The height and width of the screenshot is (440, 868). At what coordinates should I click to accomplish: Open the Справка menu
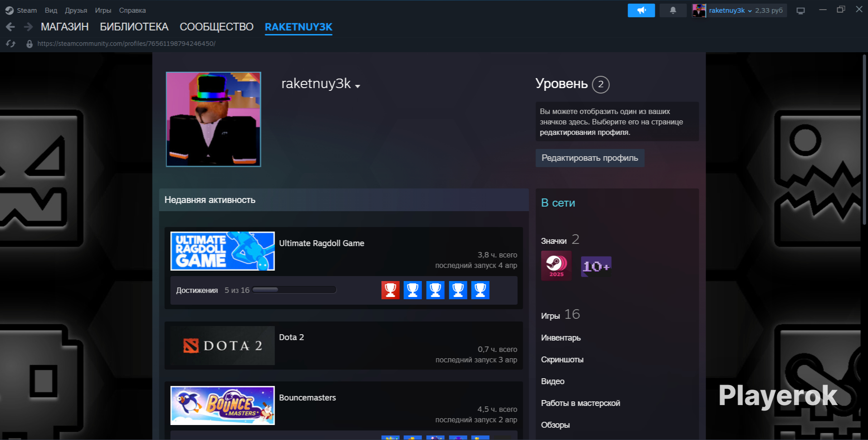[x=132, y=10]
